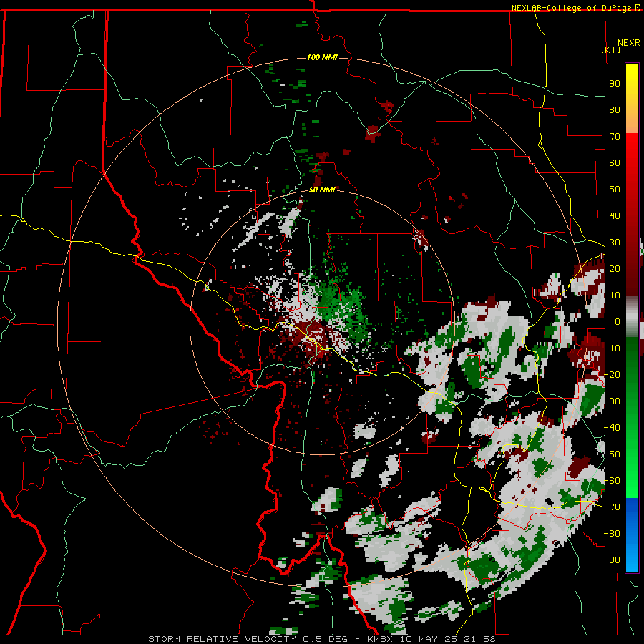644x644 pixels.
Task: Click the -40 scale label
Action: [612, 428]
